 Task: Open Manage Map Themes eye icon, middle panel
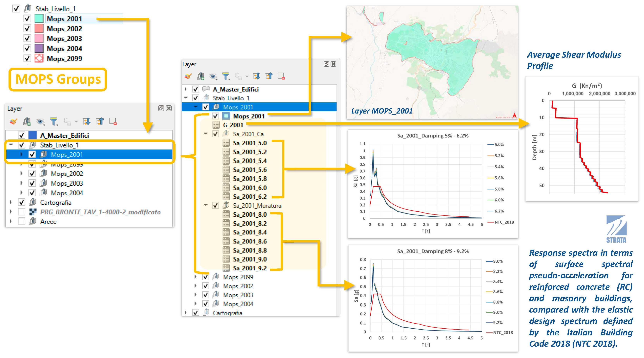coord(213,76)
